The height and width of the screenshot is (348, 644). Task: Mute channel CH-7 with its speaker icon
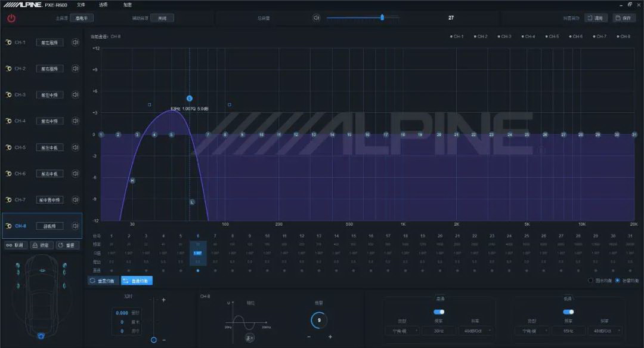[75, 200]
